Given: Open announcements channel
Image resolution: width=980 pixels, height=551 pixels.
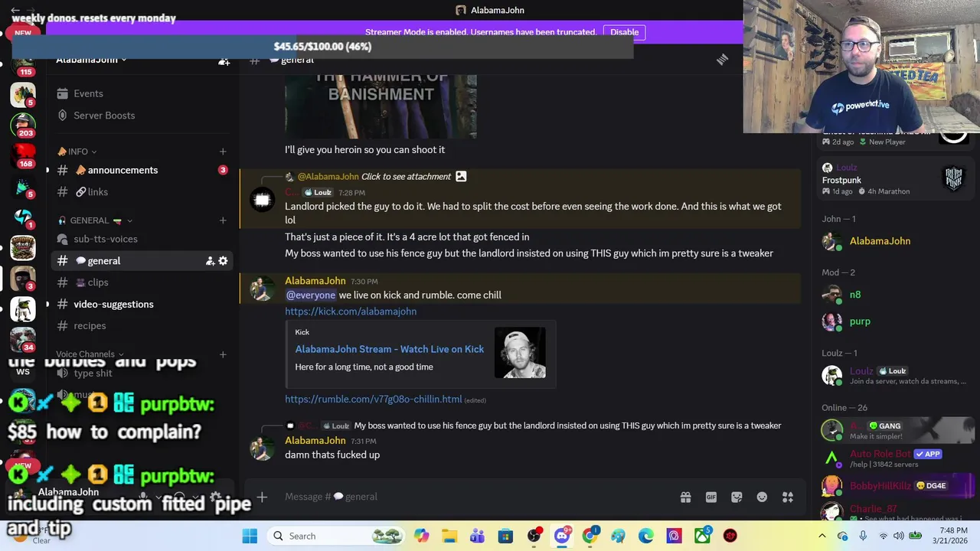Looking at the screenshot, I should (142, 170).
